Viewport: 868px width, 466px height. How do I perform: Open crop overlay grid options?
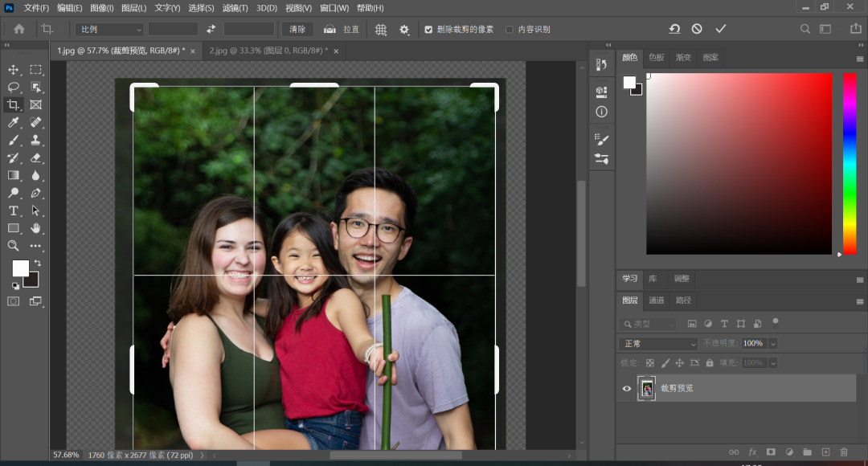381,30
